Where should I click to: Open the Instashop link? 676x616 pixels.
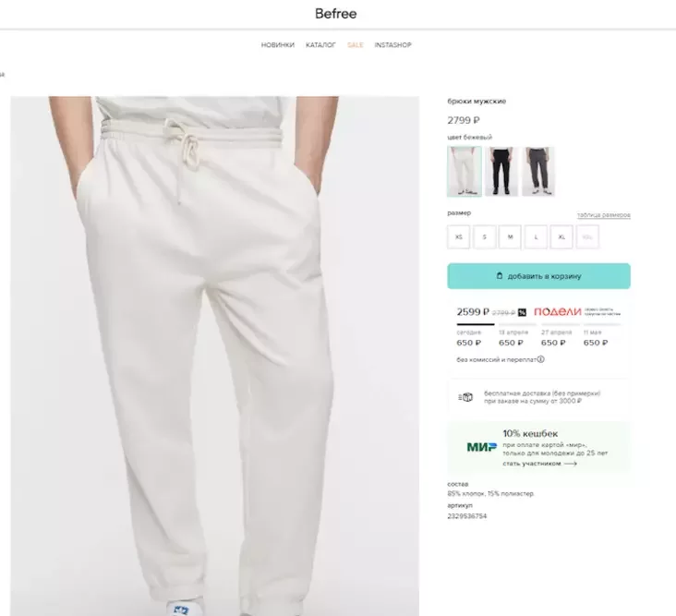point(392,45)
